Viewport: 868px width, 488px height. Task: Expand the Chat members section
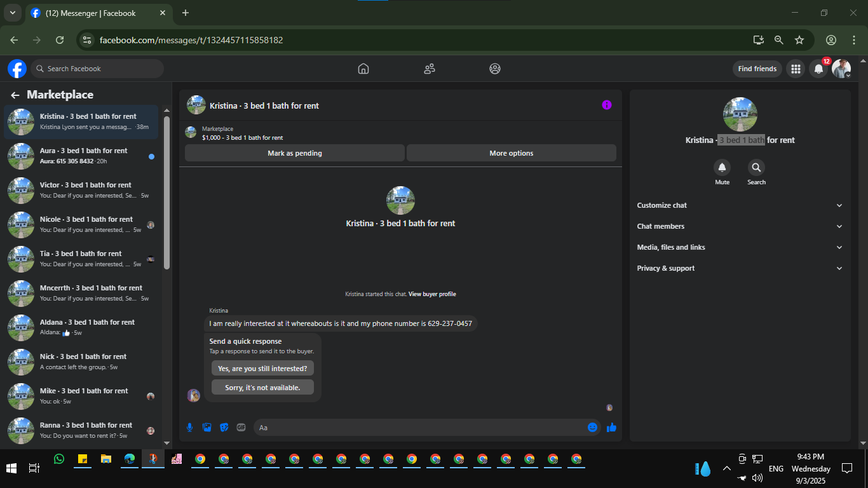(x=740, y=226)
